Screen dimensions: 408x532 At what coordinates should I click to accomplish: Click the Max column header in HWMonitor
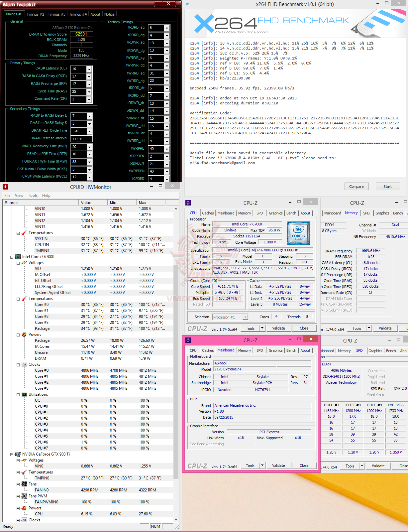pos(151,202)
